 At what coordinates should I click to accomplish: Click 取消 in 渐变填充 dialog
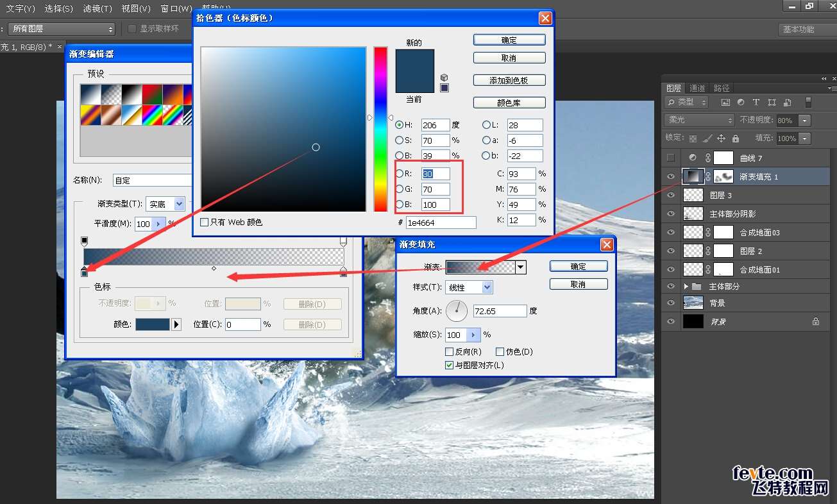[579, 284]
